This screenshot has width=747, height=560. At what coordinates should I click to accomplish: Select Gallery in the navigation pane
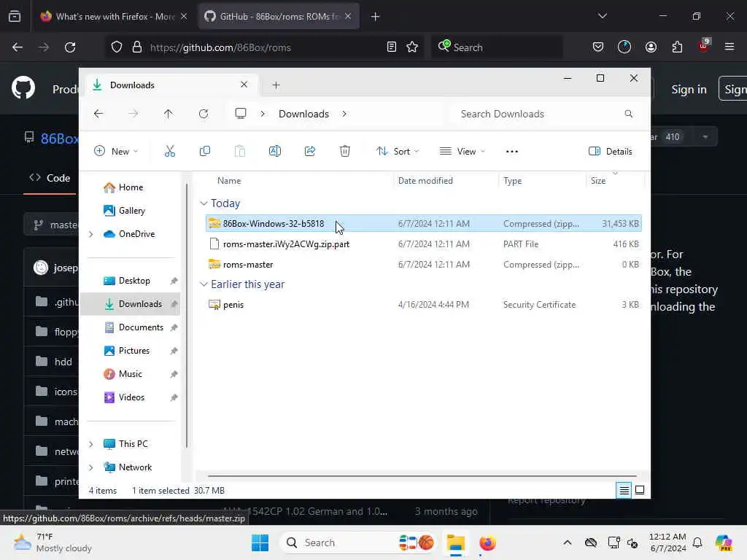click(124, 211)
